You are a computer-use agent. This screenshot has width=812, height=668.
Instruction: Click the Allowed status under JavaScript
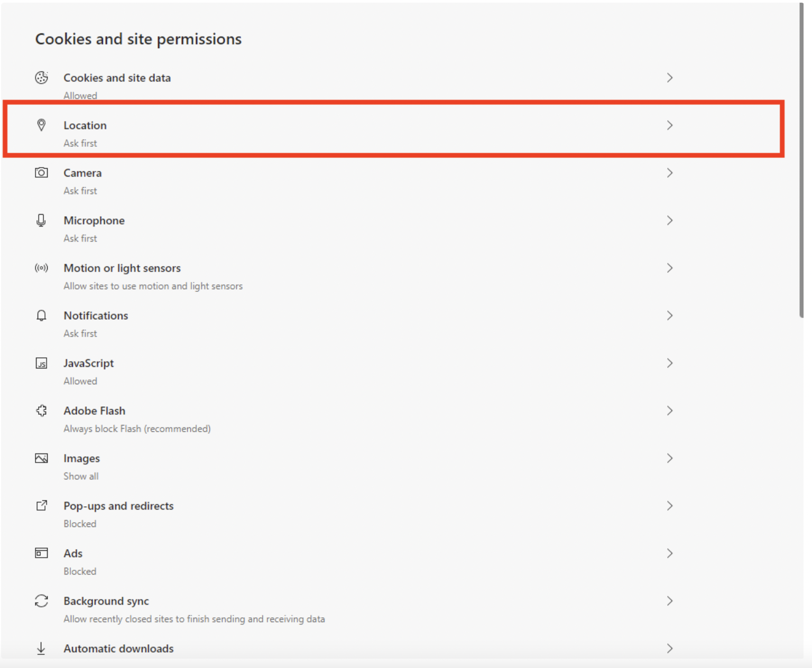[80, 381]
